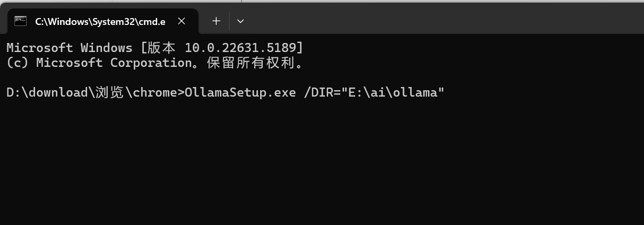The width and height of the screenshot is (644, 225).
Task: Place cursor after the command's closing quote
Action: (x=445, y=92)
